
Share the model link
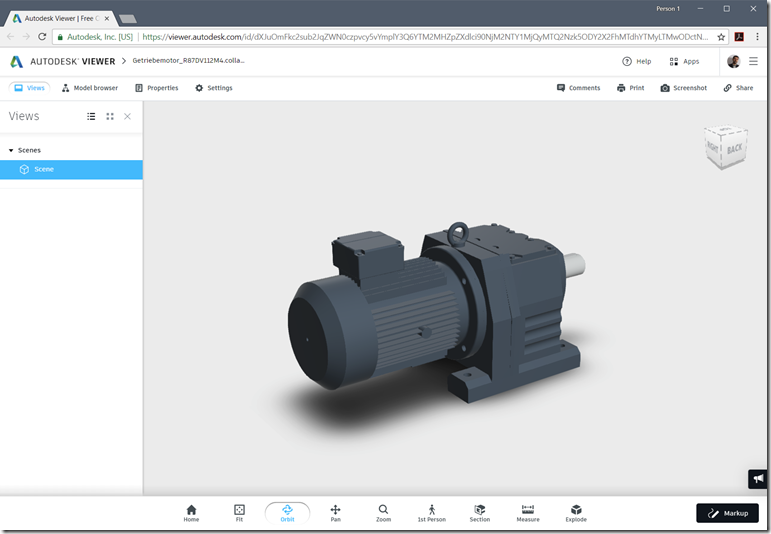[x=739, y=88]
